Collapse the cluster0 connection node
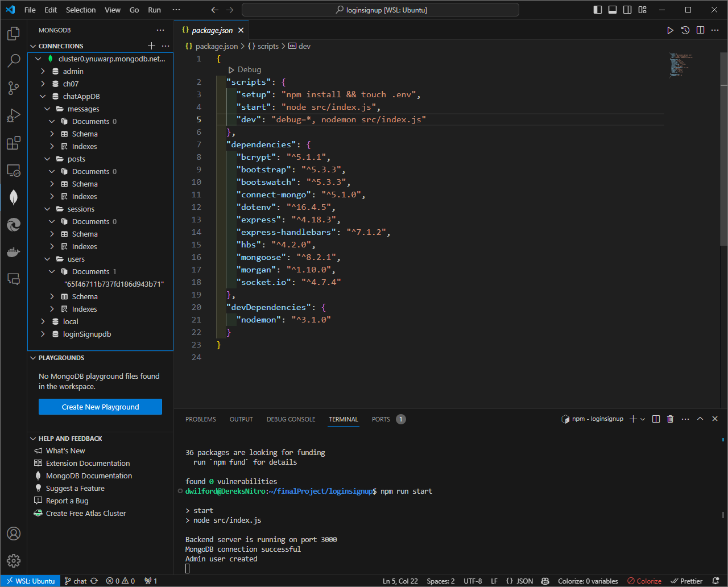The height and width of the screenshot is (587, 728). (x=38, y=59)
